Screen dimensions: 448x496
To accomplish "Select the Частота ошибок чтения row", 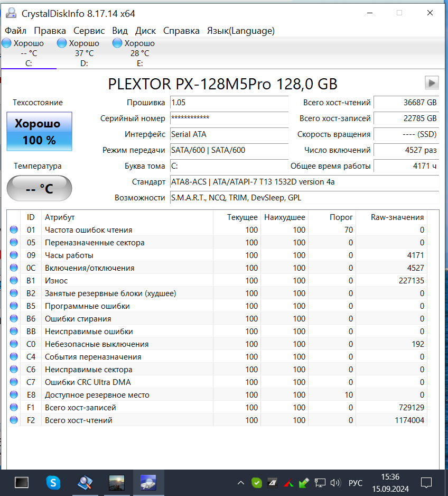I will click(x=217, y=229).
